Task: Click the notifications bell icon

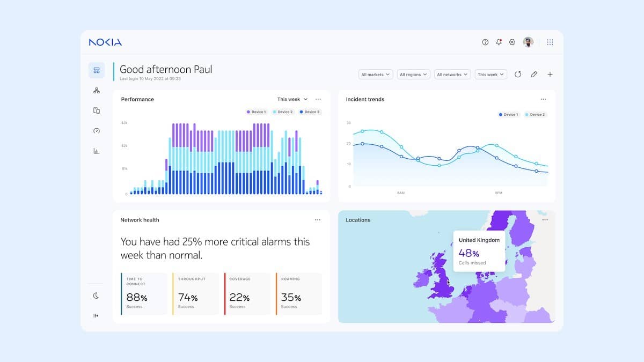Action: 499,42
